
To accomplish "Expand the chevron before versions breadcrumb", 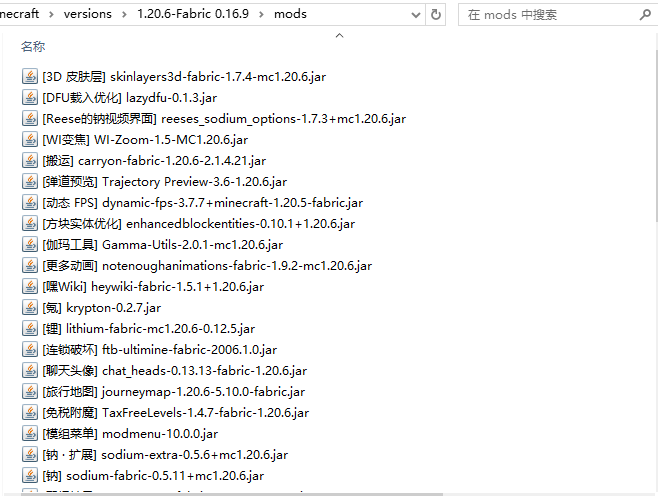I will point(51,14).
